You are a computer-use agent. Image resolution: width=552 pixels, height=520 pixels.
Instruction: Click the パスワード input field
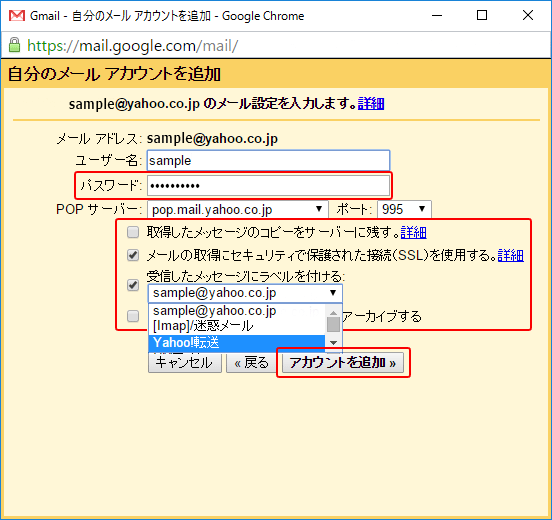[268, 186]
